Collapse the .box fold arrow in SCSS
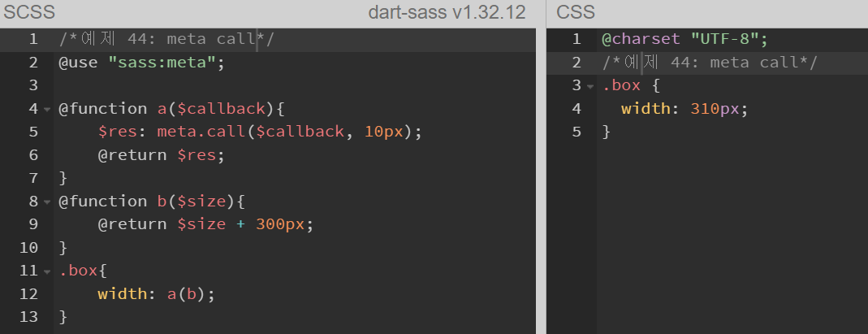Image resolution: width=868 pixels, height=334 pixels. 47,271
